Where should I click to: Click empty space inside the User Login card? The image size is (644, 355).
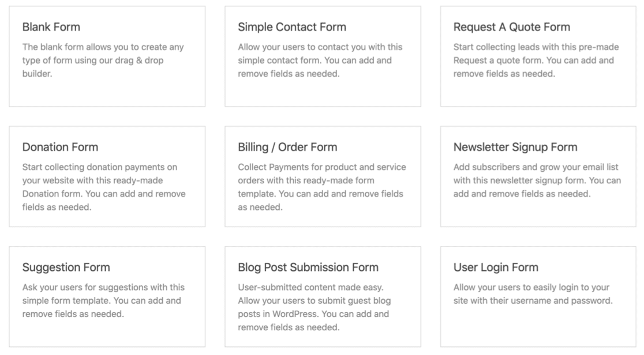tap(538, 328)
